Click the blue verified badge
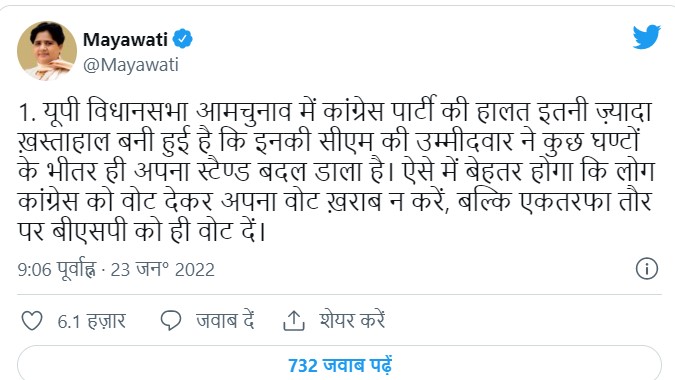675x380 pixels. pyautogui.click(x=183, y=39)
